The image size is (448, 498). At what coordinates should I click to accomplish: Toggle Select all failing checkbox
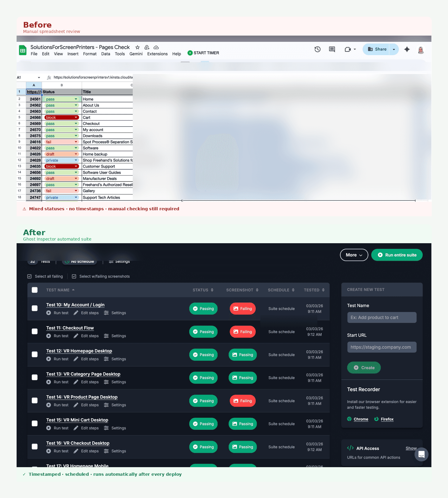click(x=29, y=276)
